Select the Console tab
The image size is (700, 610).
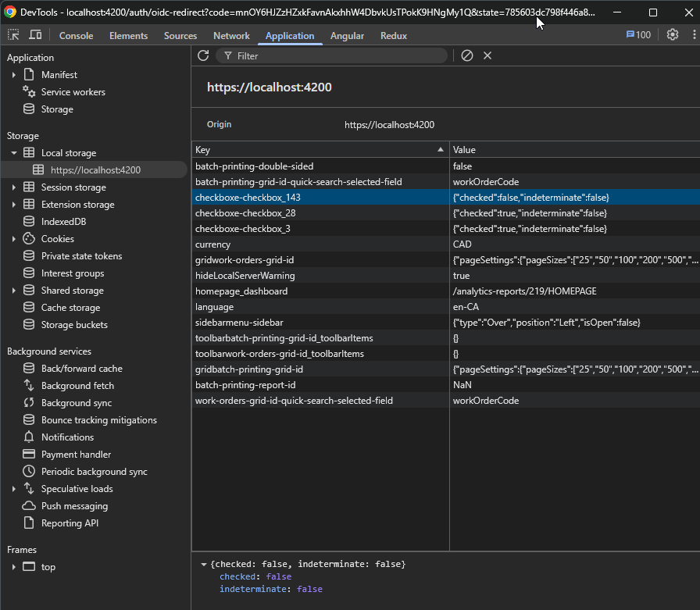pyautogui.click(x=76, y=36)
